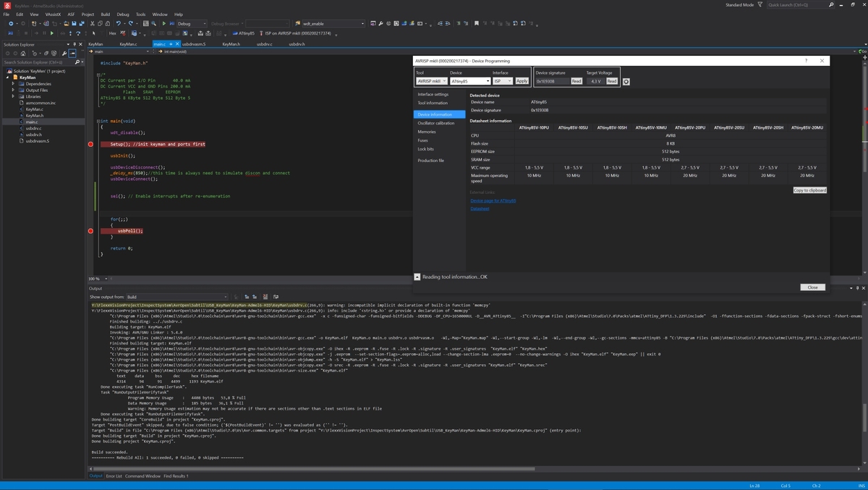Open the Datasheet link
Image resolution: width=868 pixels, height=490 pixels.
[480, 208]
